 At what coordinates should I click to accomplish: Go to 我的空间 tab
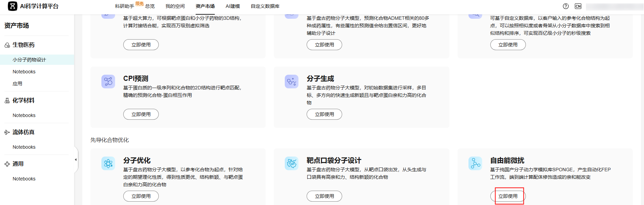tap(175, 6)
